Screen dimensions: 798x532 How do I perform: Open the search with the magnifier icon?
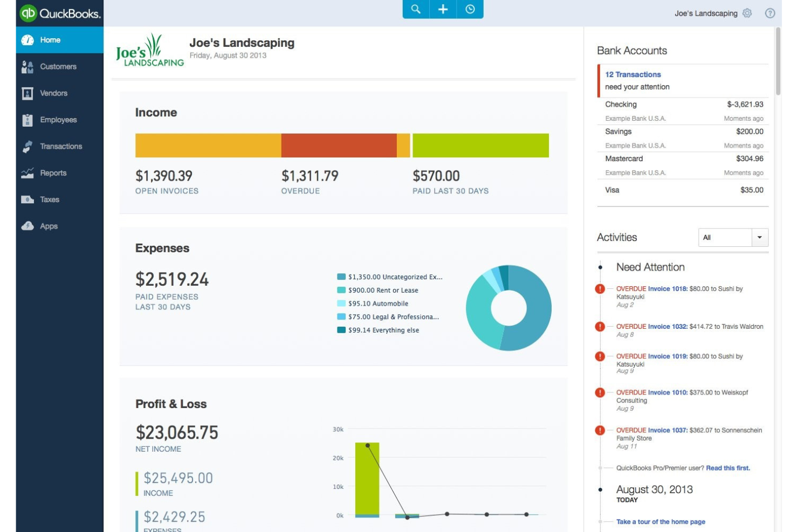click(415, 9)
